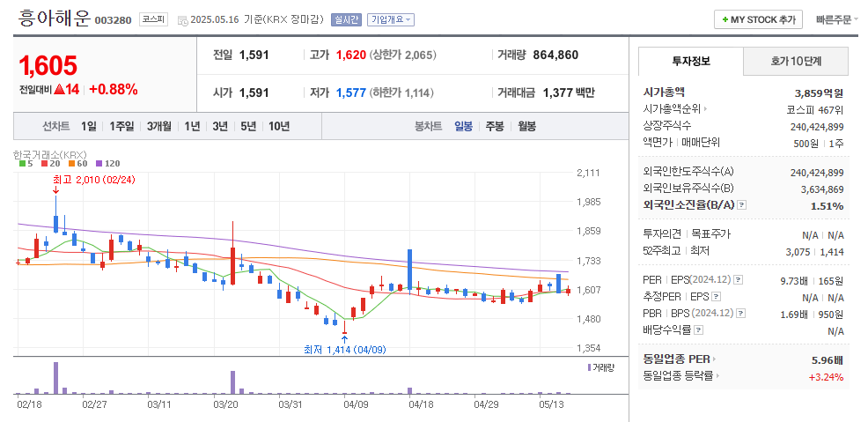Open the help icon beside PER EPS(2024.12)

739,280
